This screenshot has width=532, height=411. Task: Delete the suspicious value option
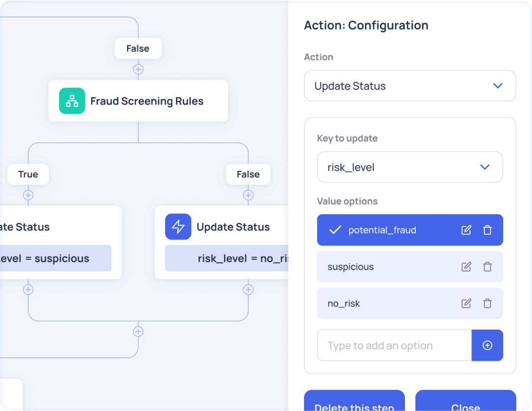coord(487,267)
